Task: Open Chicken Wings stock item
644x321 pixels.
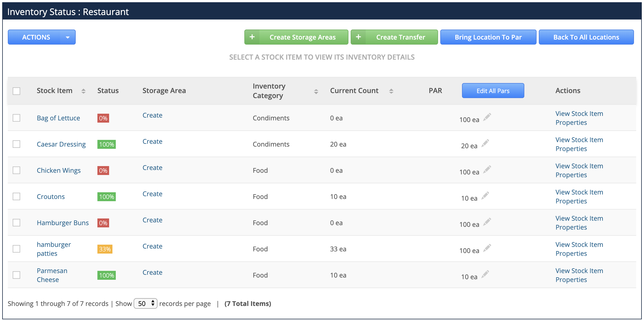Action: [x=59, y=171]
